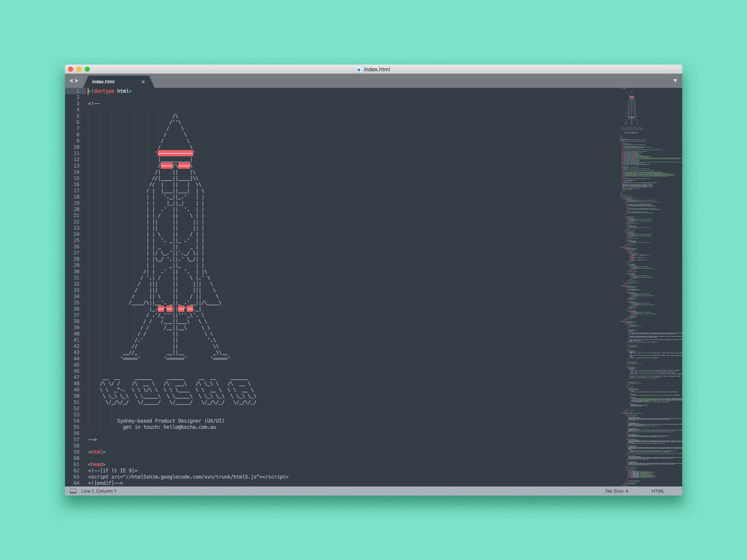Close the index.html tab
Viewport: 747px width, 560px height.
click(x=143, y=82)
